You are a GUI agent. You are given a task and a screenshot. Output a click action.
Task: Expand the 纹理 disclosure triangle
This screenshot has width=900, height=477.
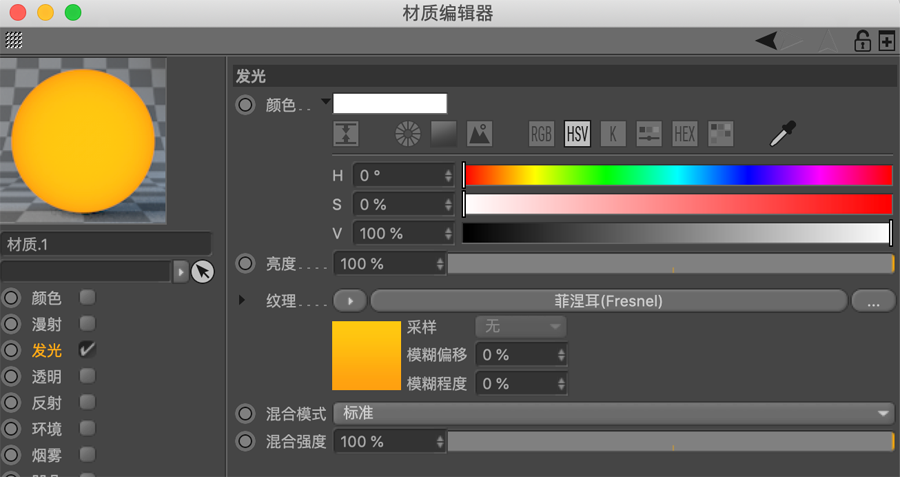tap(243, 300)
